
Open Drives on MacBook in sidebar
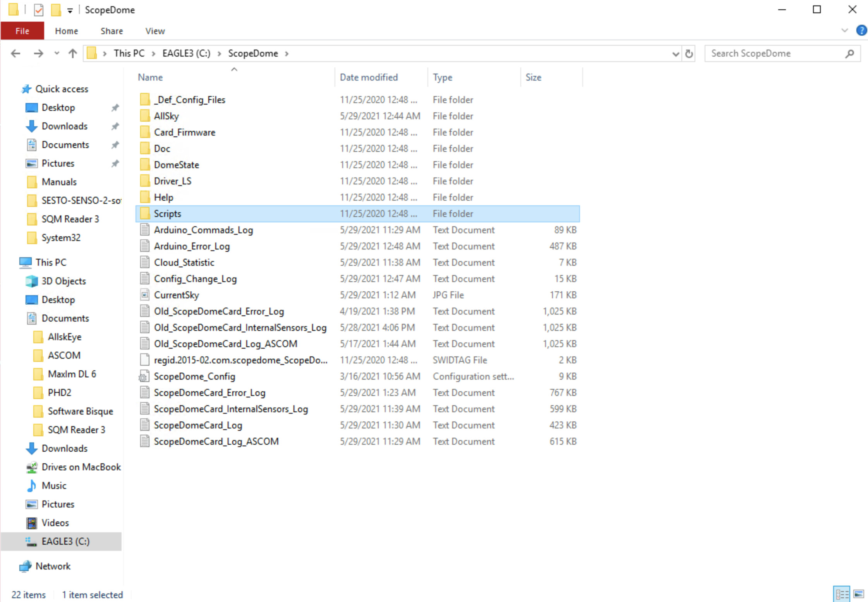coord(81,467)
